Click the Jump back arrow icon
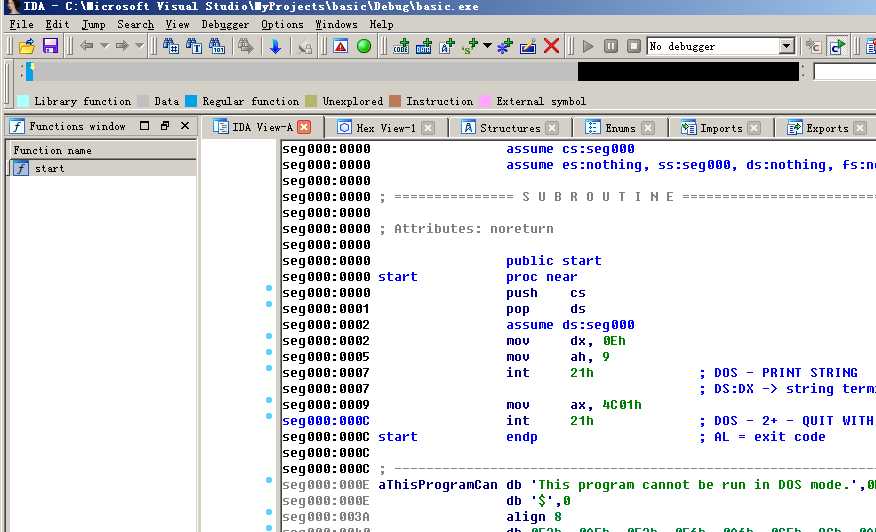This screenshot has height=532, width=876. point(86,46)
